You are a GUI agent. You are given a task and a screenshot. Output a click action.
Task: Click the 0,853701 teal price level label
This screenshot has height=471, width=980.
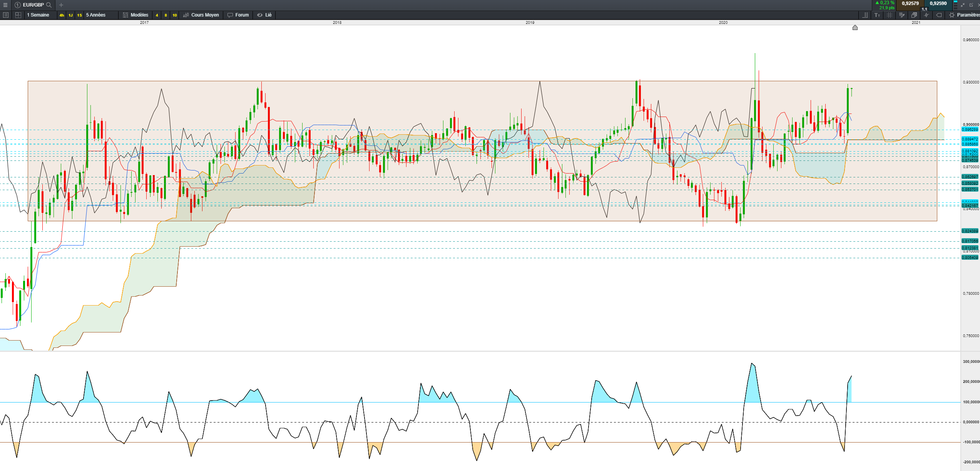click(970, 190)
